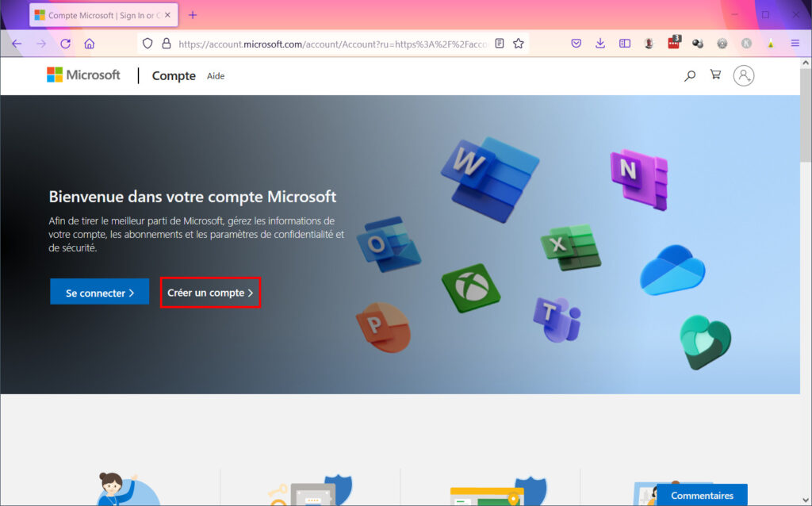Click the forward navigation arrow
The height and width of the screenshot is (506, 812).
(x=41, y=44)
